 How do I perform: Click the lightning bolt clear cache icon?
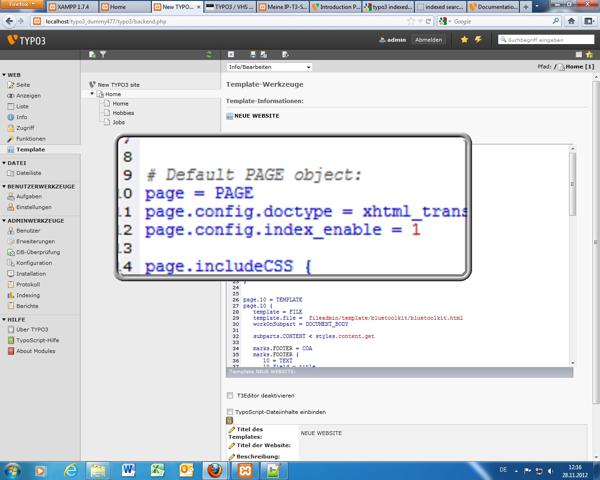pyautogui.click(x=477, y=40)
